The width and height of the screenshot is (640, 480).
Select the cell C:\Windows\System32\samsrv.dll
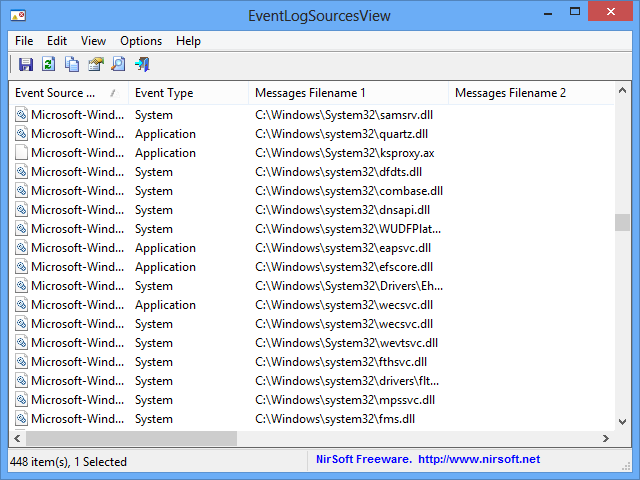pos(344,115)
